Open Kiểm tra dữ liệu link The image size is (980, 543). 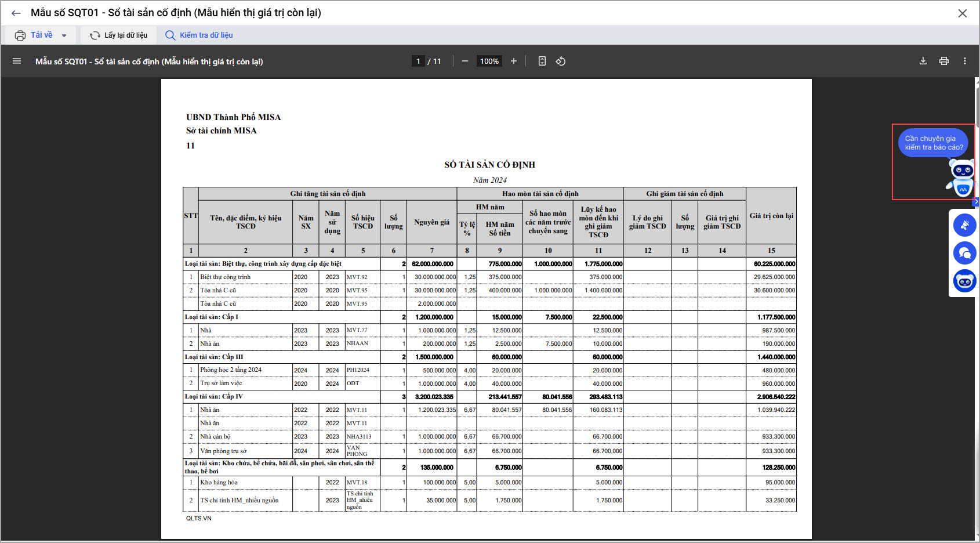coord(199,35)
